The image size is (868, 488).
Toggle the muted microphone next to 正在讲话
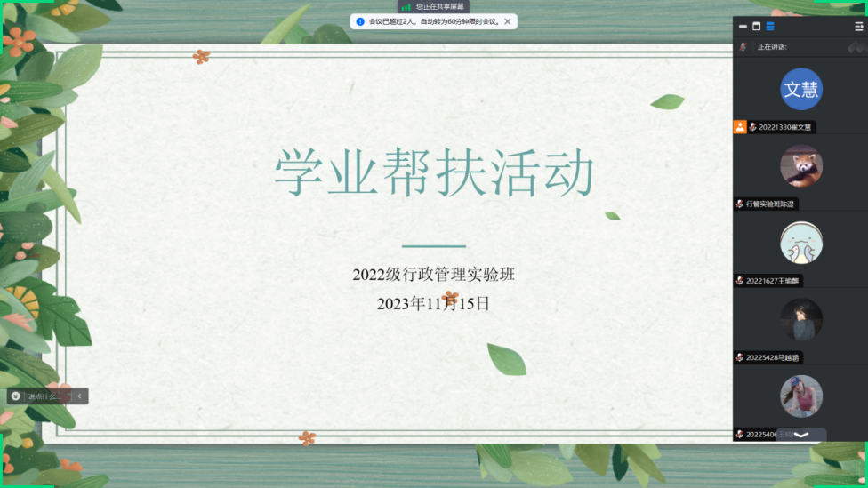tap(743, 47)
